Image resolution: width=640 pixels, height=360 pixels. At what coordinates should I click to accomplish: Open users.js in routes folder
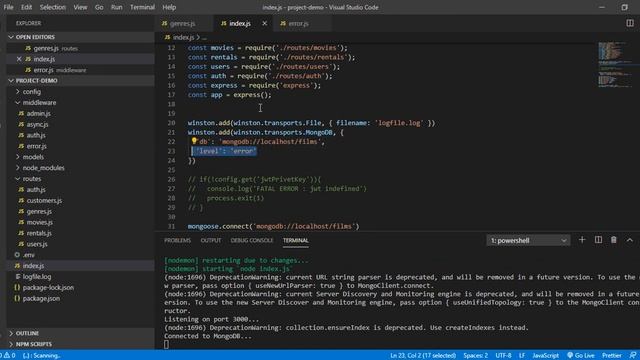point(80,244)
